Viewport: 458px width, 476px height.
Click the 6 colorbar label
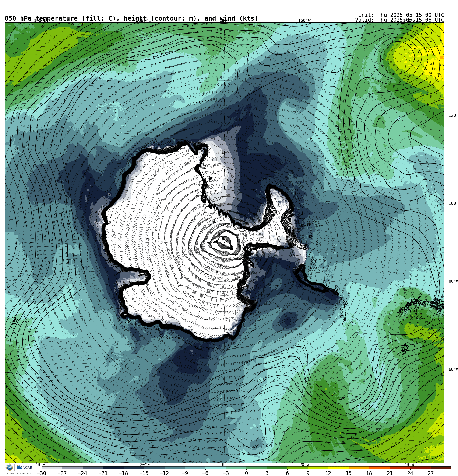pos(287,473)
